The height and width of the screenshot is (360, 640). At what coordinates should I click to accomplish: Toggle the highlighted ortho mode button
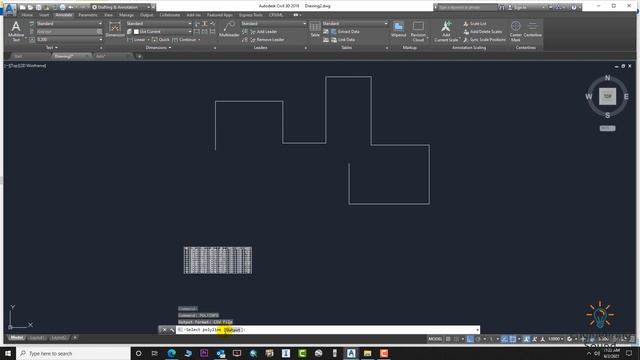470,339
